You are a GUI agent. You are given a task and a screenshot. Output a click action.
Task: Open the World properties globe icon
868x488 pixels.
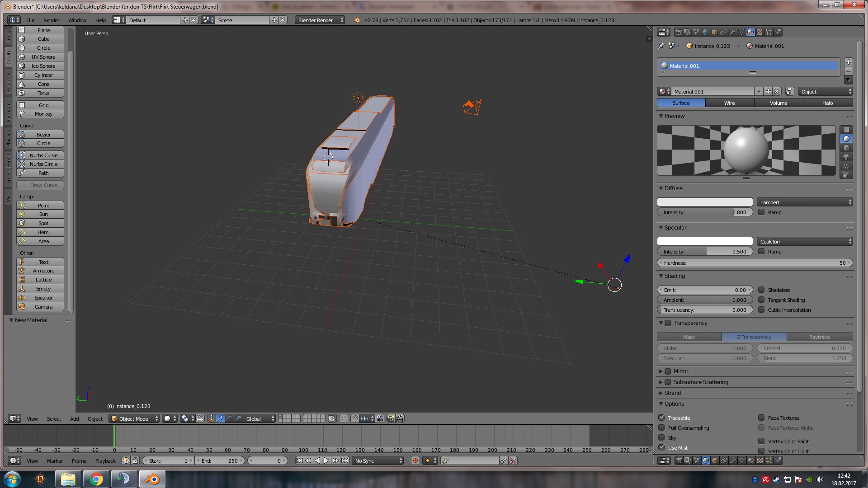(705, 32)
